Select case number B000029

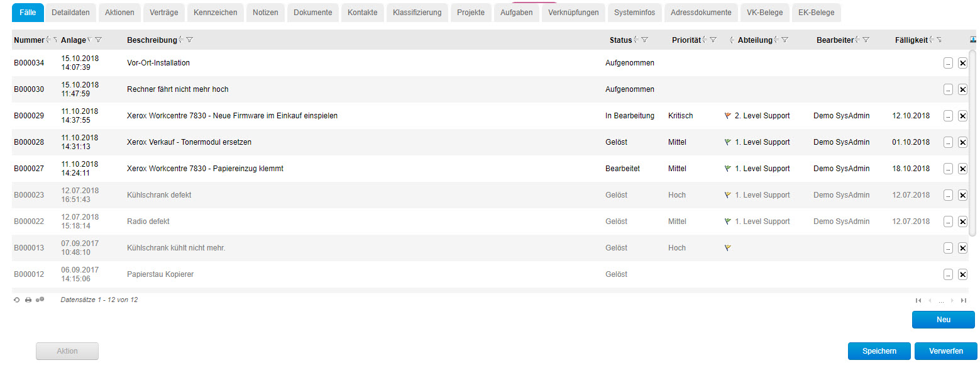(x=29, y=116)
